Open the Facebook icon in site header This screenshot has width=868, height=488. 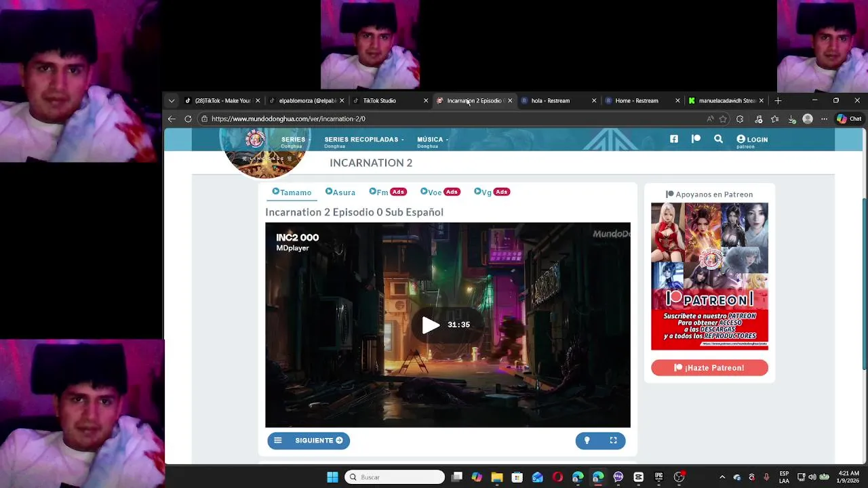(673, 139)
